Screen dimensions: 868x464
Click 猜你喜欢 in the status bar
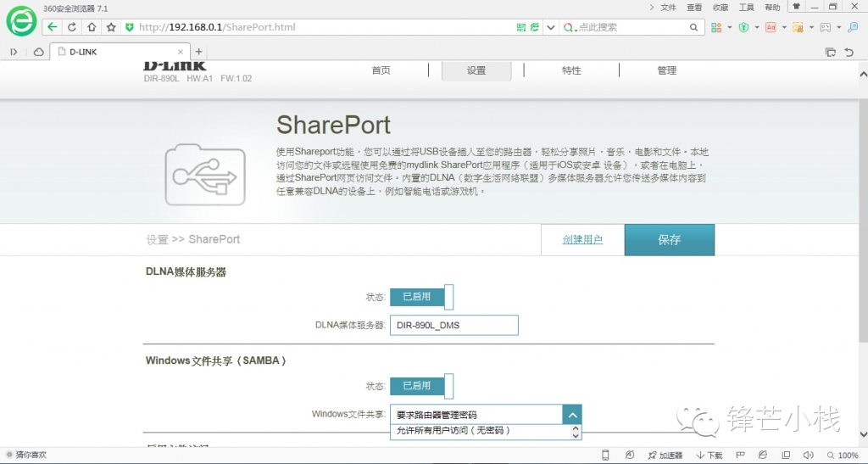coord(31,456)
